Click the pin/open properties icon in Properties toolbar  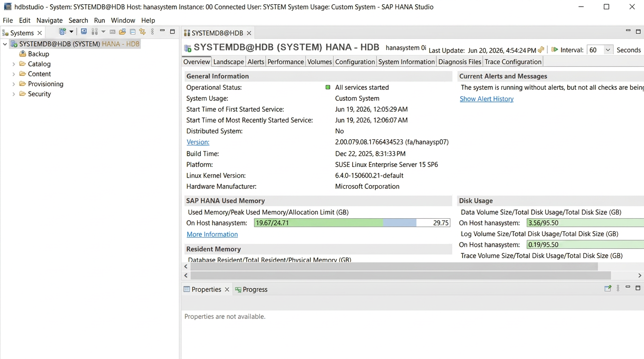tap(607, 288)
